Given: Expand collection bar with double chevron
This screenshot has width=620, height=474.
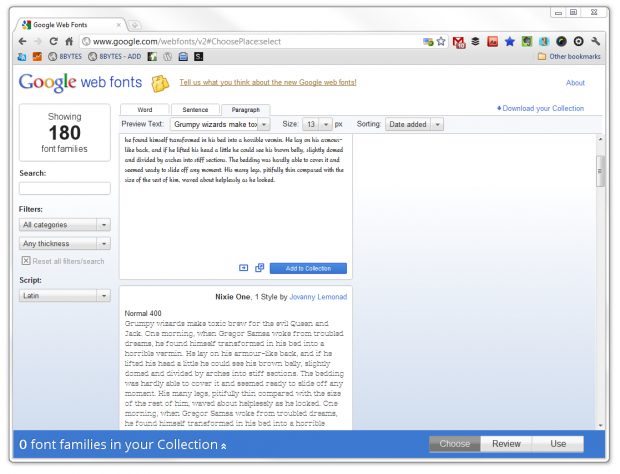Looking at the screenshot, I should (223, 446).
